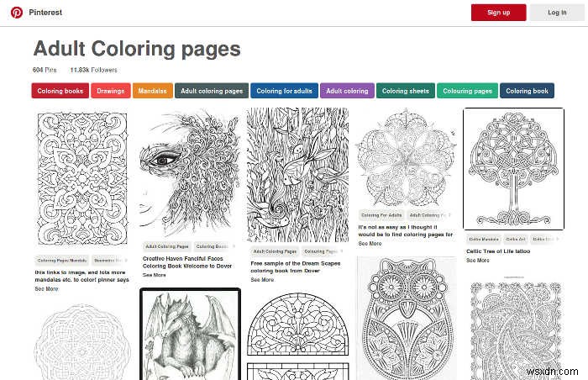Image resolution: width=588 pixels, height=380 pixels.
Task: Click the Pinterest wordmark in the header
Action: 45,13
